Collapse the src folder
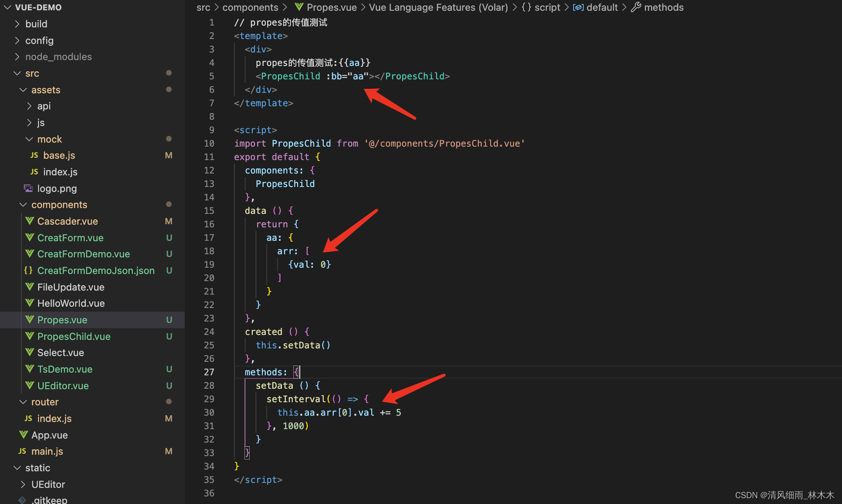842x504 pixels. (x=17, y=73)
